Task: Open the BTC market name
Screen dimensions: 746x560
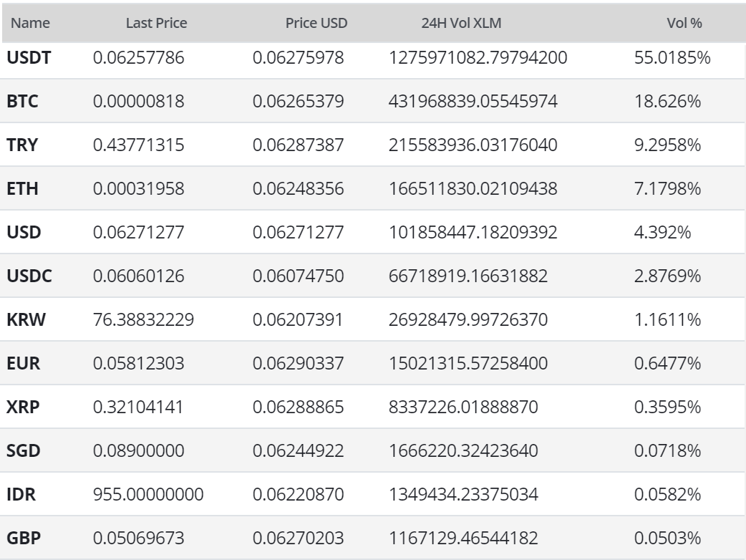Action: point(22,102)
